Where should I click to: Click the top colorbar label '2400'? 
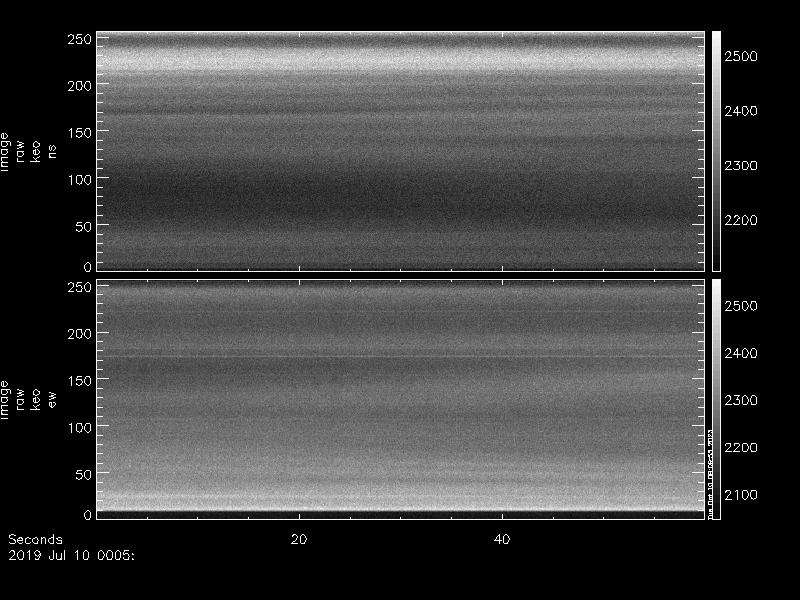point(741,111)
